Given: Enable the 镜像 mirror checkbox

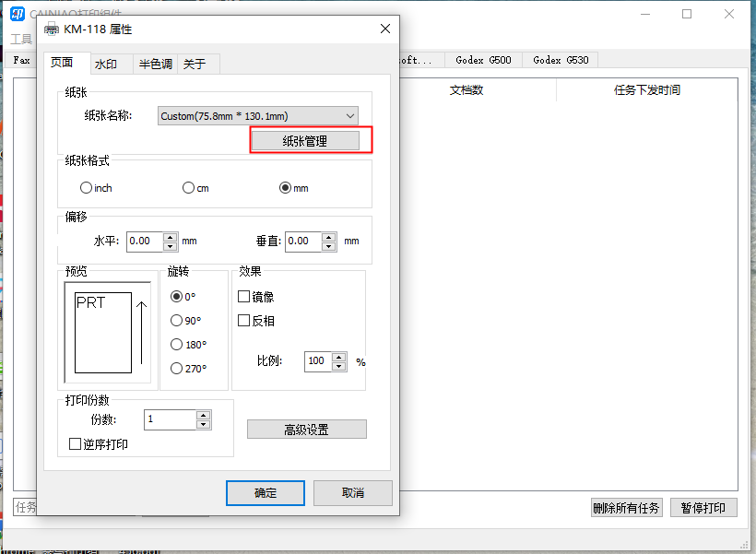Looking at the screenshot, I should tap(244, 297).
